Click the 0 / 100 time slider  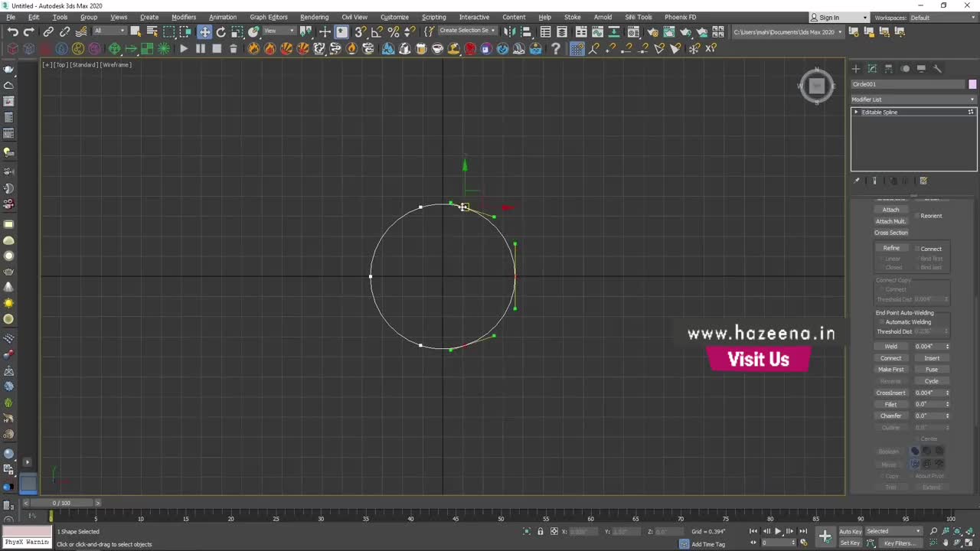coord(60,503)
